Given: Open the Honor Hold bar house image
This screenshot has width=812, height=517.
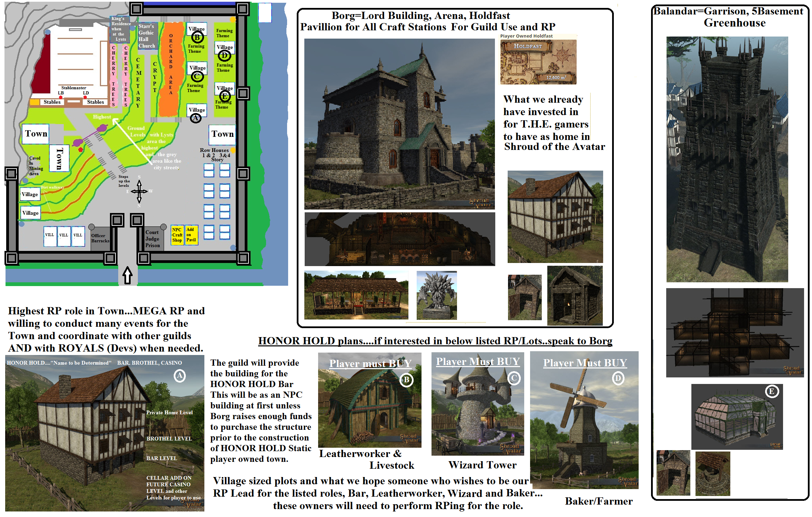Looking at the screenshot, I should pos(105,433).
